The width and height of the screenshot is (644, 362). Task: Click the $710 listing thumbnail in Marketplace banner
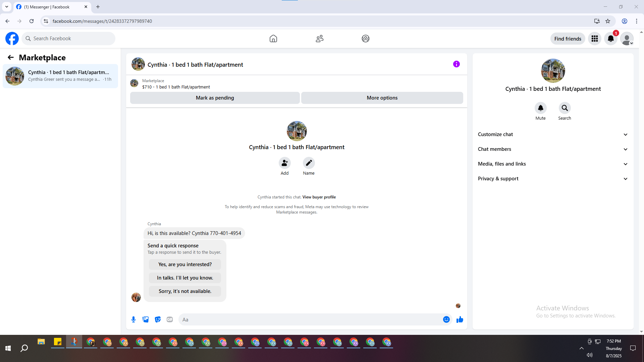(134, 83)
